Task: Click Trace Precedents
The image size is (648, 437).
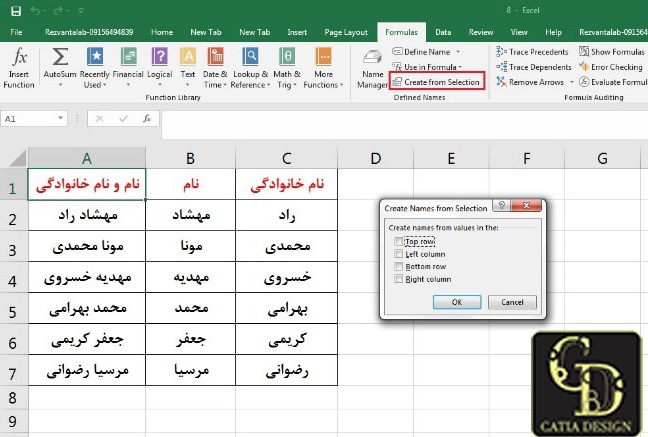Action: (532, 52)
